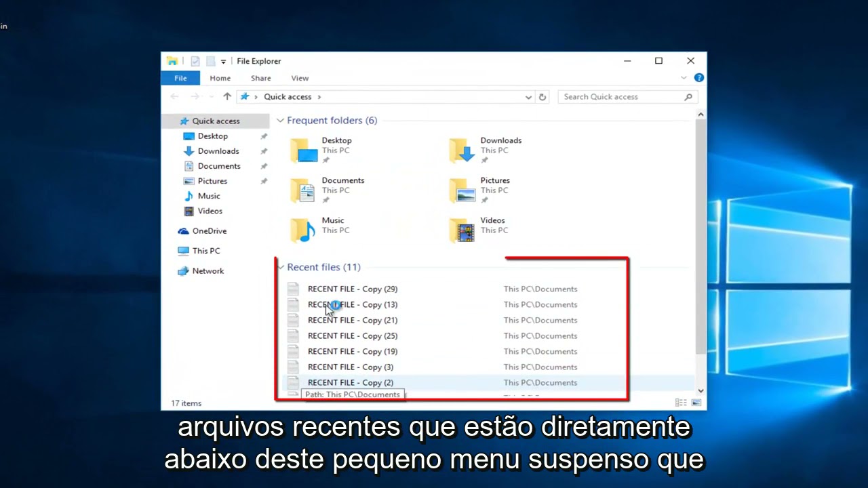
Task: Open the Customize Quick Access Toolbar dropdown arrow
Action: pyautogui.click(x=223, y=62)
